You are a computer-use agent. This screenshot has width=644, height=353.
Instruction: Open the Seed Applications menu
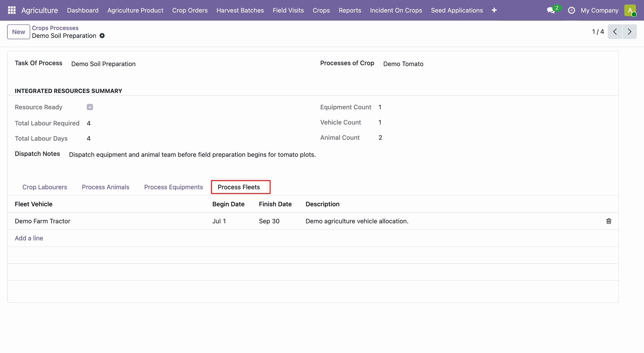457,10
